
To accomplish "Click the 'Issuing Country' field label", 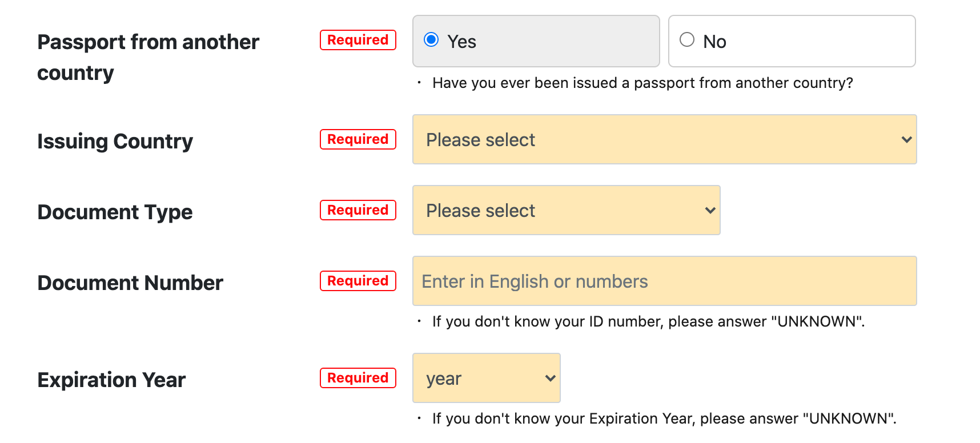I will (115, 141).
